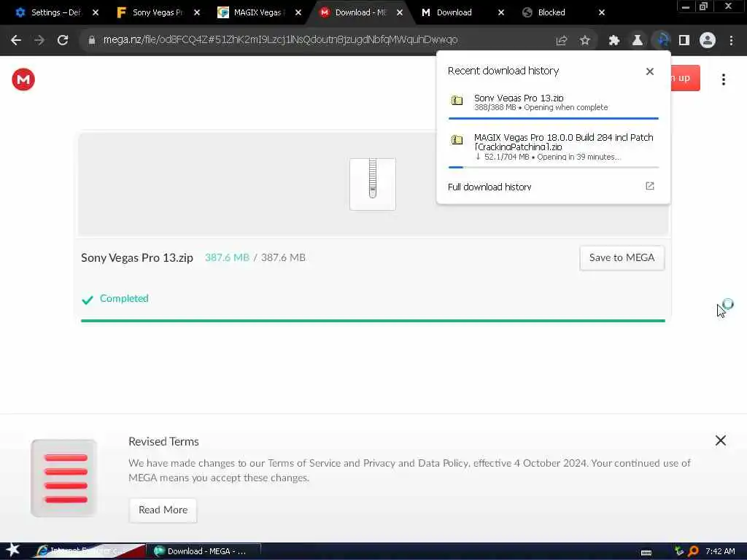
Task: Close the MAGIX Vegas tab
Action: coord(298,13)
